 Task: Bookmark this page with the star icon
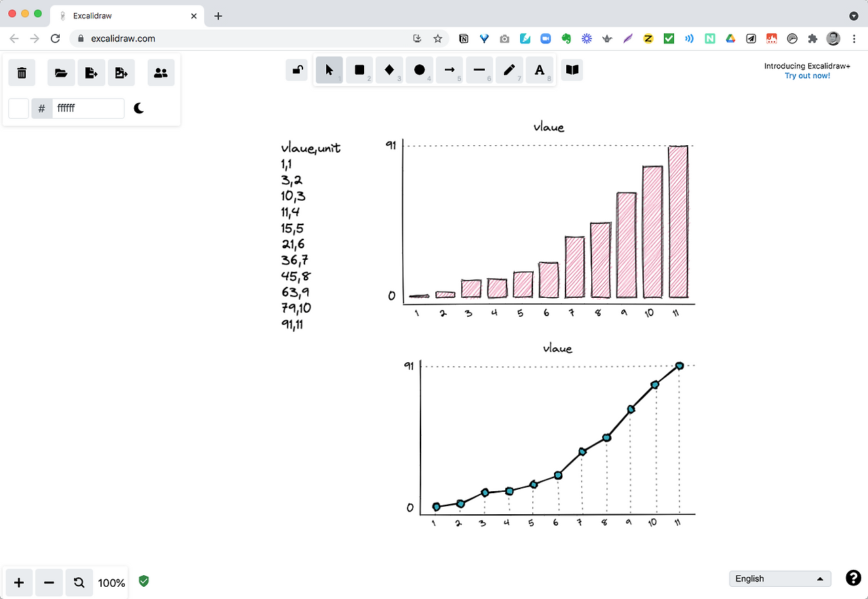pyautogui.click(x=438, y=39)
